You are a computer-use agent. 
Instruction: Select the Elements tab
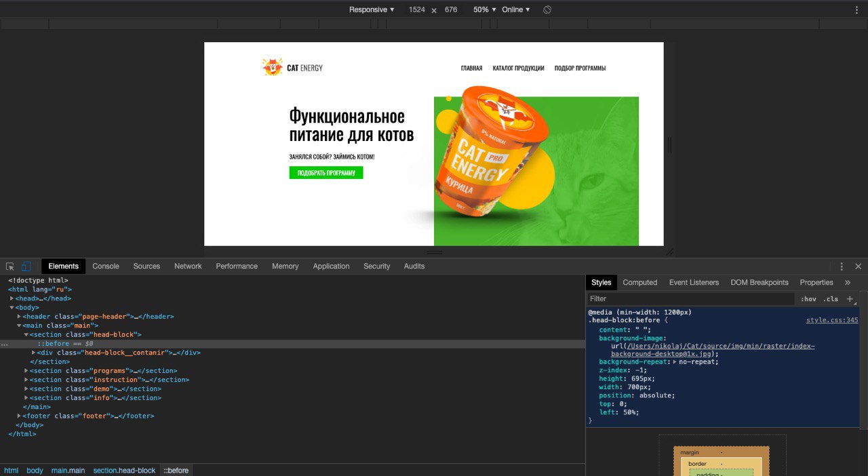pos(63,266)
